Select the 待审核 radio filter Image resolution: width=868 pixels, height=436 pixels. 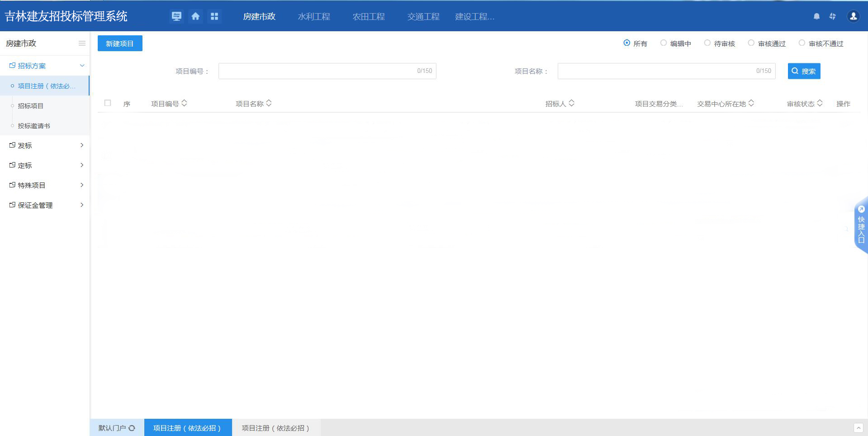pyautogui.click(x=707, y=43)
